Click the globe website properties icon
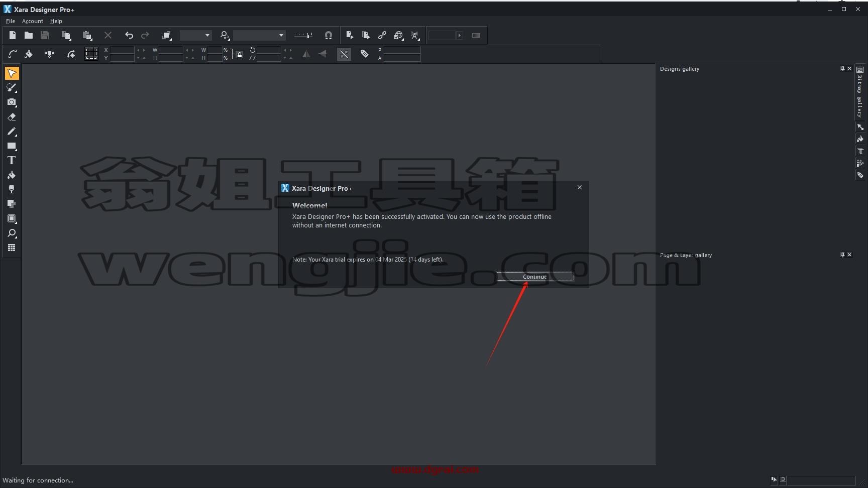 [398, 35]
